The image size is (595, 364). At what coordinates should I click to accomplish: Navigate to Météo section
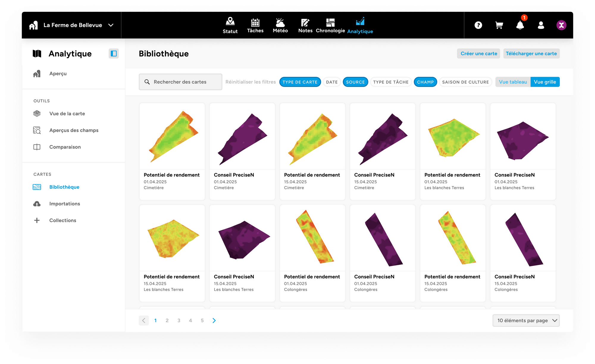pos(281,25)
